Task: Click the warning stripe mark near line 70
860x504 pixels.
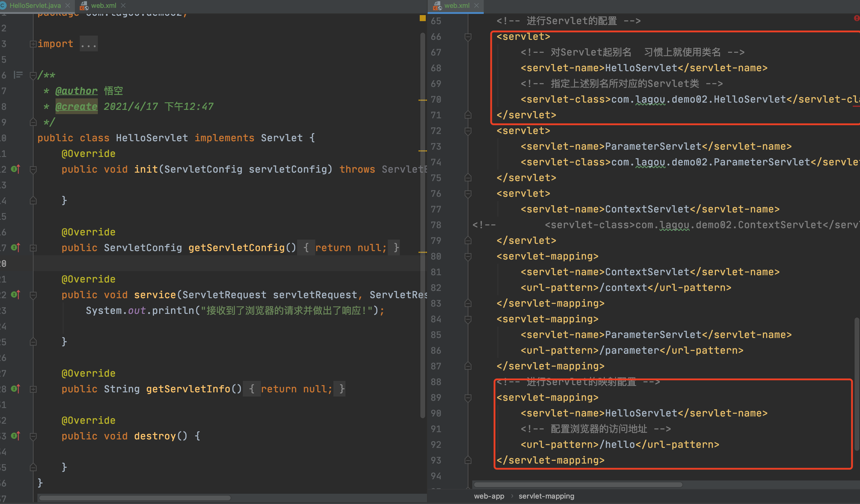Action: coord(422,100)
